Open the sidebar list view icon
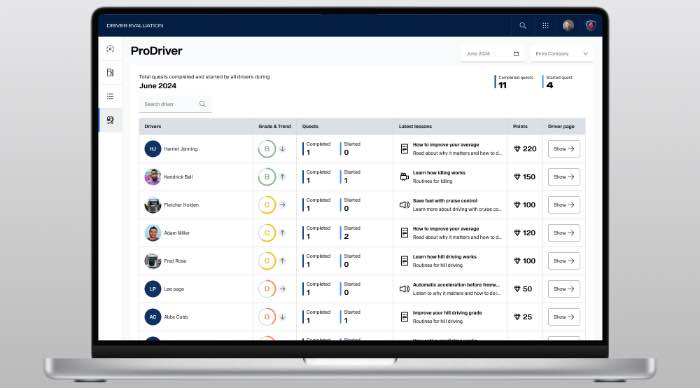Image resolution: width=700 pixels, height=388 pixels. [110, 96]
